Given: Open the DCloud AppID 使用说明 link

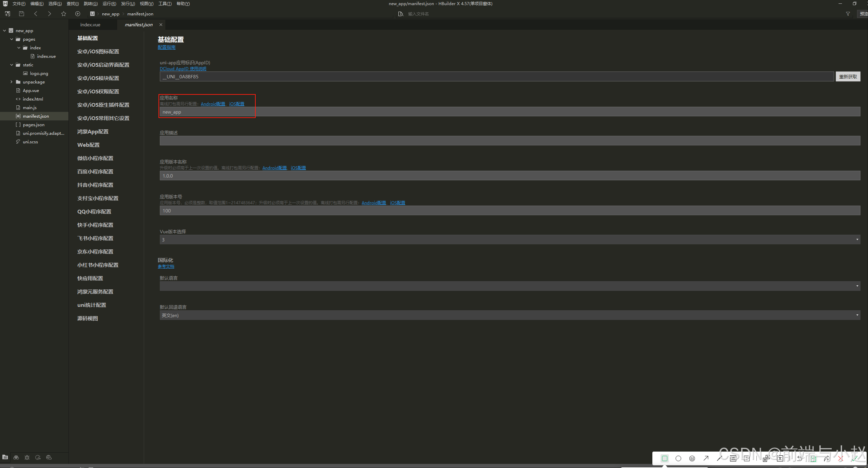Looking at the screenshot, I should coord(183,69).
